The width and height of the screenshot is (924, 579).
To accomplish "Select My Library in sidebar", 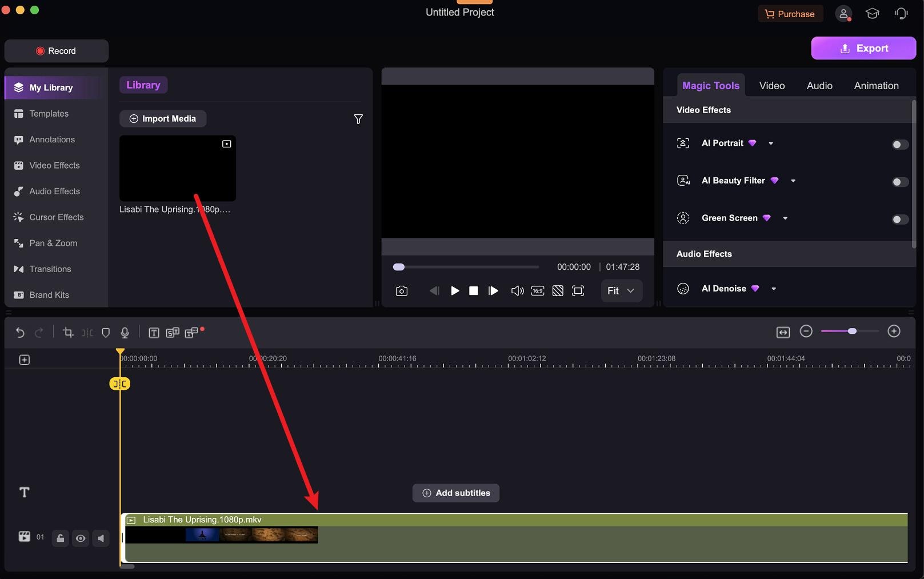I will (56, 87).
